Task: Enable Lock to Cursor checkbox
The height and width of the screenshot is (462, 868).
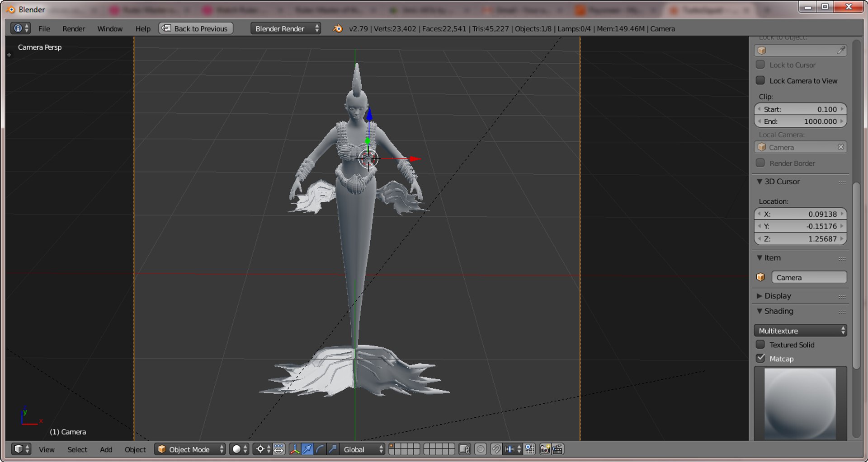Action: (x=760, y=65)
